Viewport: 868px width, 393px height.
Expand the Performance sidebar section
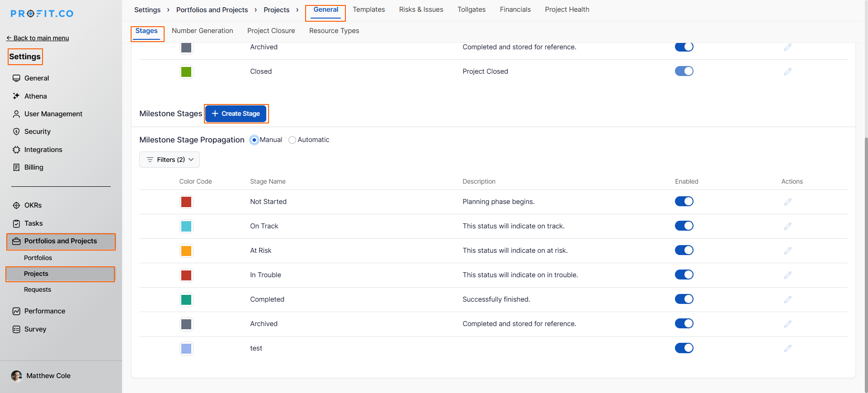click(x=44, y=311)
